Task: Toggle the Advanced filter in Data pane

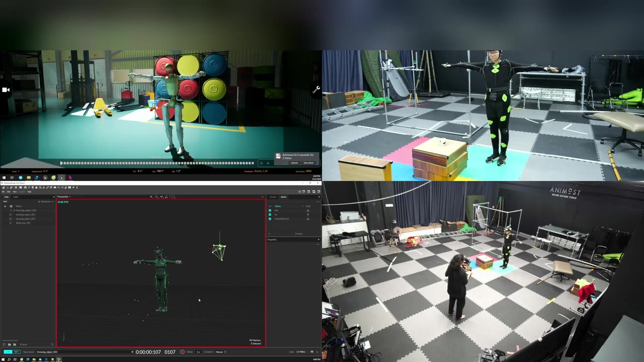Action: [x=44, y=202]
